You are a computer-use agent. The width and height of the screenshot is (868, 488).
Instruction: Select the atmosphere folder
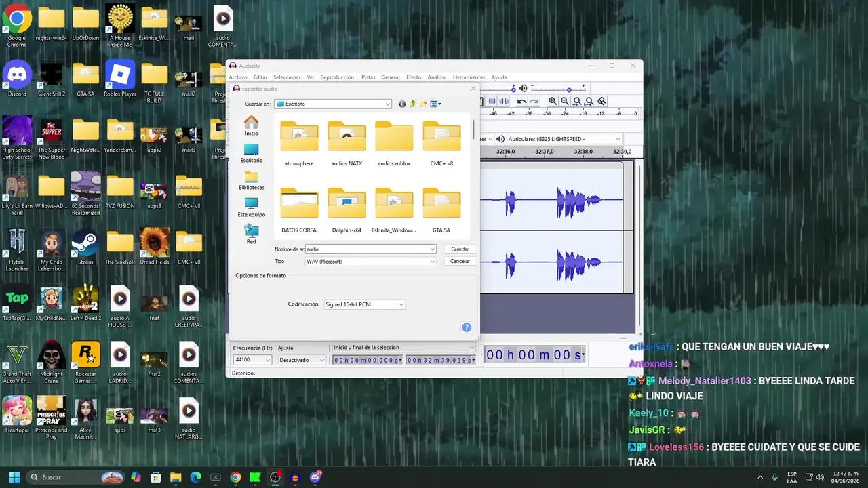coord(299,144)
